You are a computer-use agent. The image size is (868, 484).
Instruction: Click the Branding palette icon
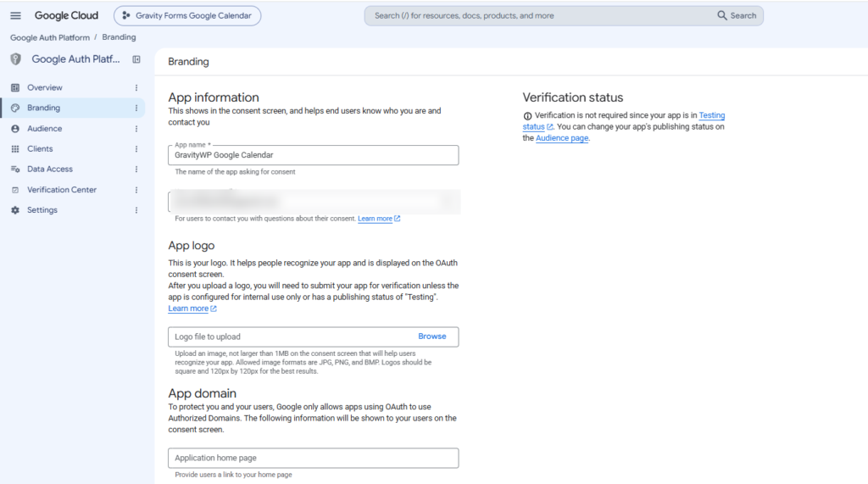pyautogui.click(x=15, y=108)
